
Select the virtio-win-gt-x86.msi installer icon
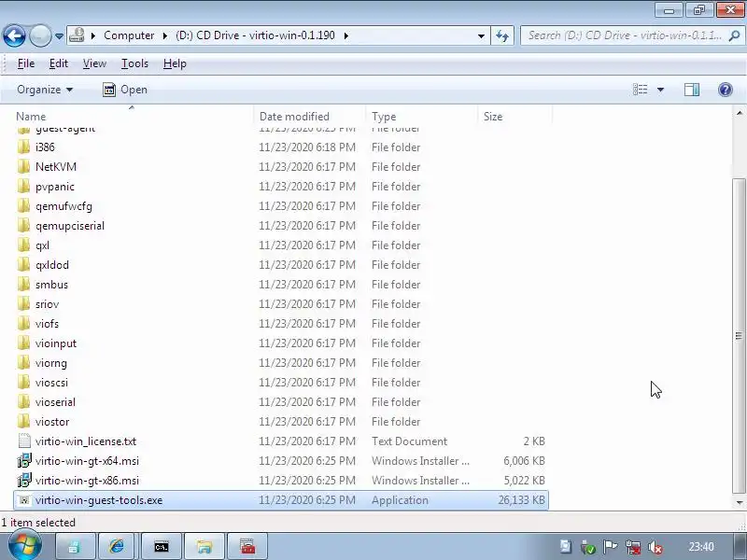[24, 480]
